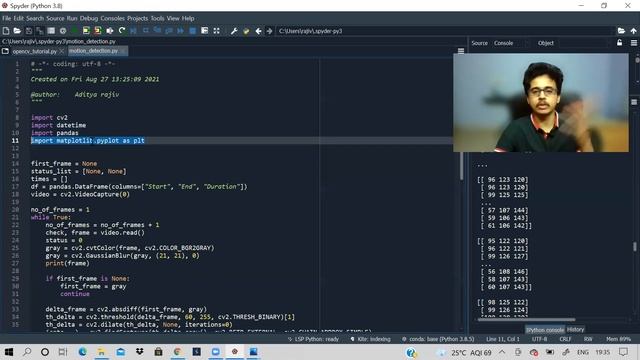Show hidden system tray icons chevron
640x360 pixels.
[x=502, y=352]
